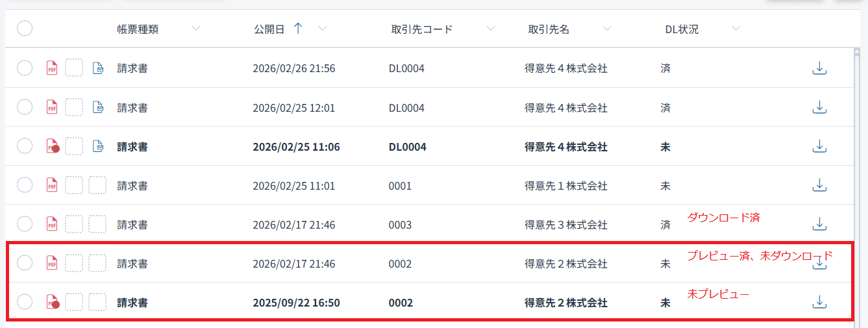Download invoice for 得意先１株式会社
Screen dimensions: 868x328
(819, 186)
